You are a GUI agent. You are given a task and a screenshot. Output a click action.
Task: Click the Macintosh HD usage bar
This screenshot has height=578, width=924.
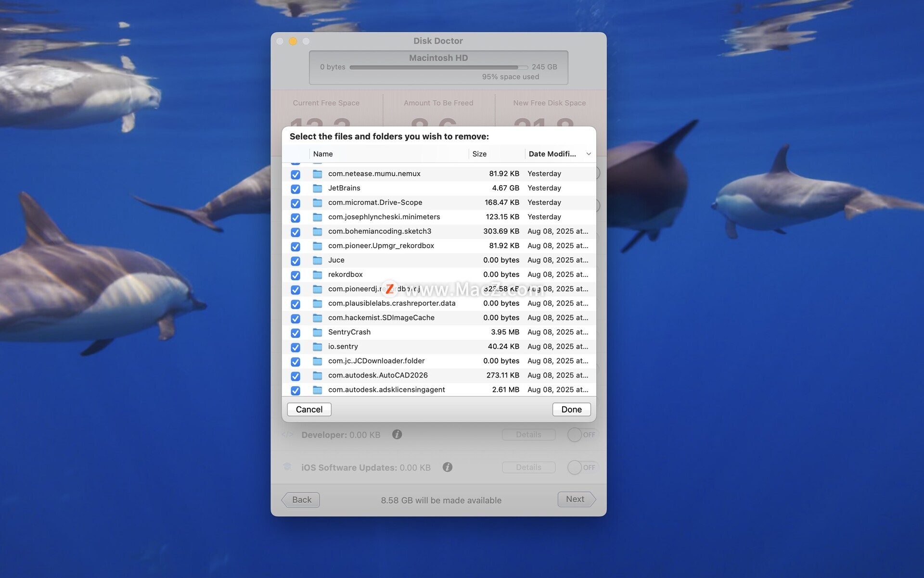tap(438, 67)
